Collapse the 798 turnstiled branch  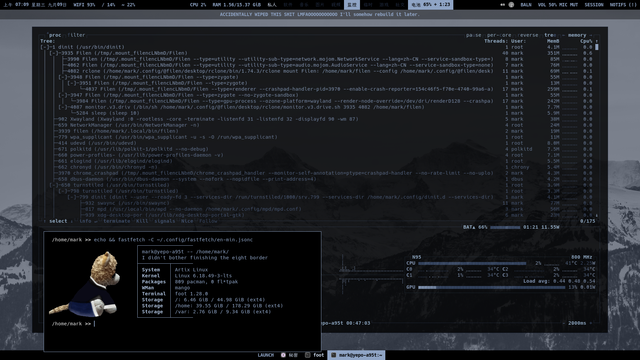pyautogui.click(x=62, y=191)
